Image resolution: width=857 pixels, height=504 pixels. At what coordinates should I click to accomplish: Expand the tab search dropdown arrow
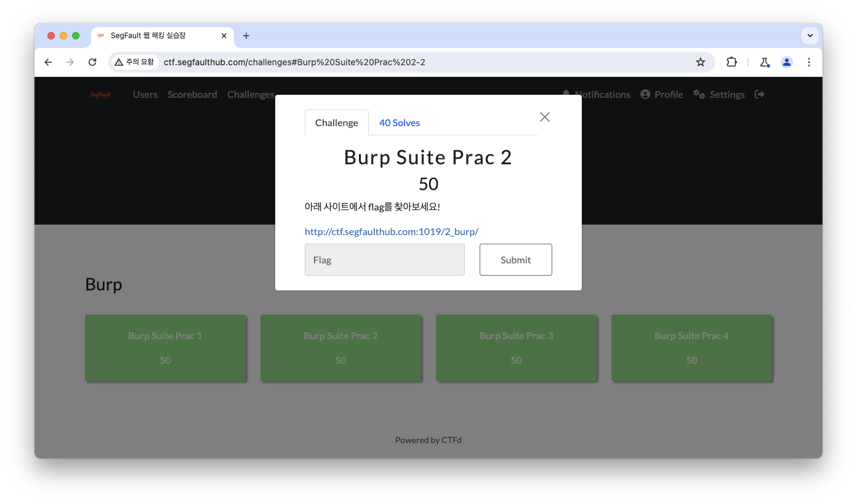click(810, 36)
